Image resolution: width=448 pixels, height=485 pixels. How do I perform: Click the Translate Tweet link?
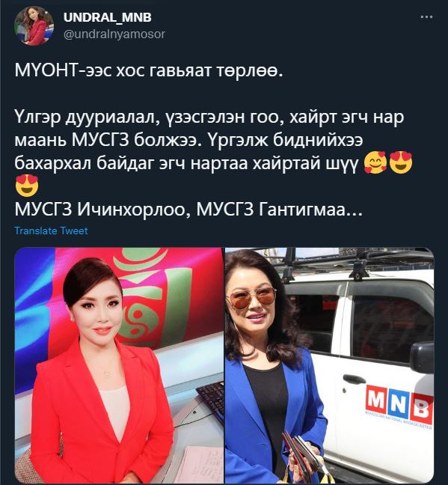coord(51,231)
